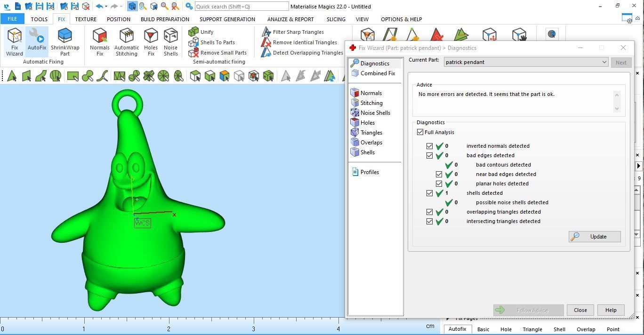This screenshot has height=335, width=644.
Task: Open the Current Part dropdown
Action: point(526,62)
